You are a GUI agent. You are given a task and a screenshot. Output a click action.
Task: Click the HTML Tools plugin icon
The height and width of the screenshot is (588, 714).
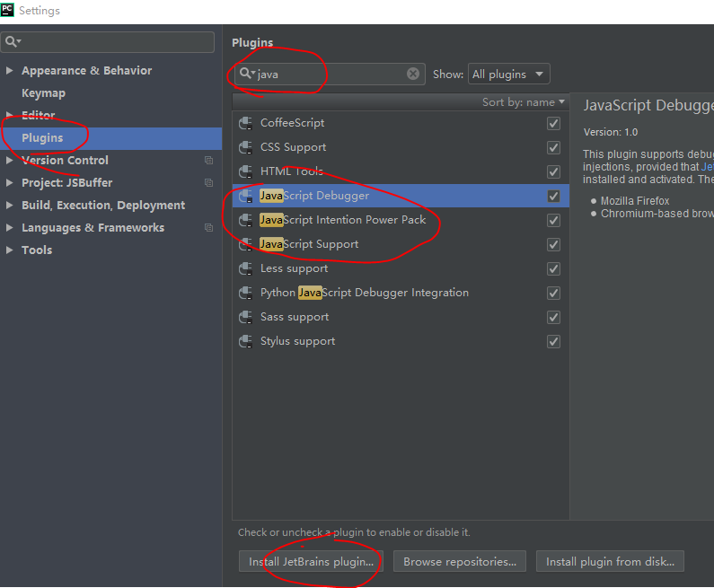(246, 171)
